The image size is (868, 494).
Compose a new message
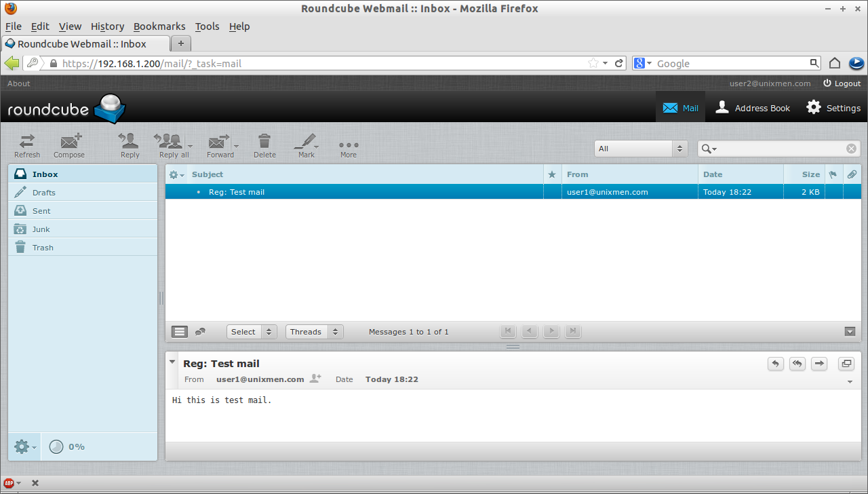(69, 145)
